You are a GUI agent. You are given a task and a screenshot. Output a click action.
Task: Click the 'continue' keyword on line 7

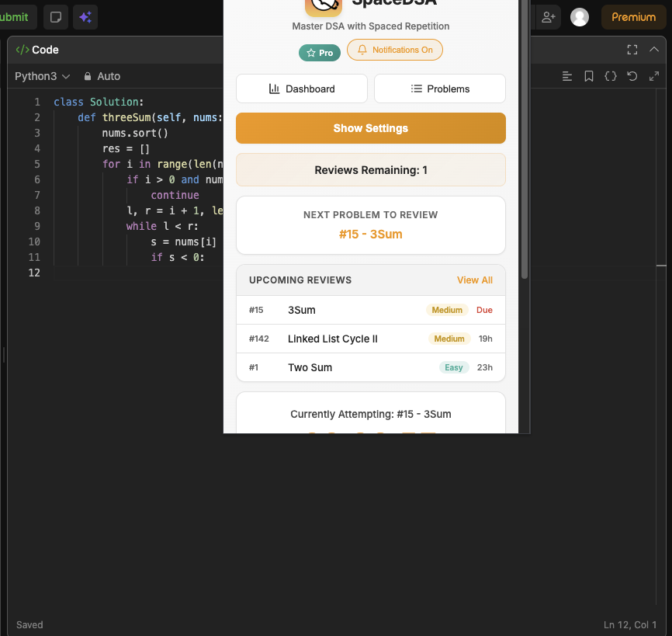pyautogui.click(x=175, y=195)
